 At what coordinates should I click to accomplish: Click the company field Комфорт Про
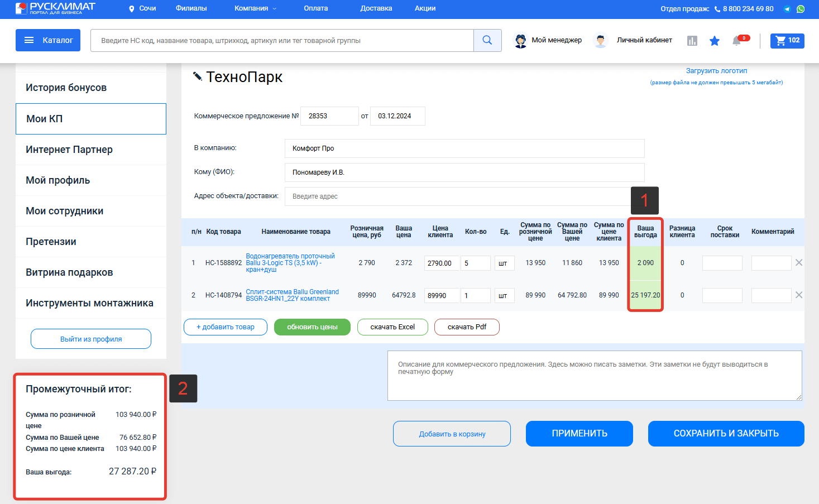click(x=464, y=148)
